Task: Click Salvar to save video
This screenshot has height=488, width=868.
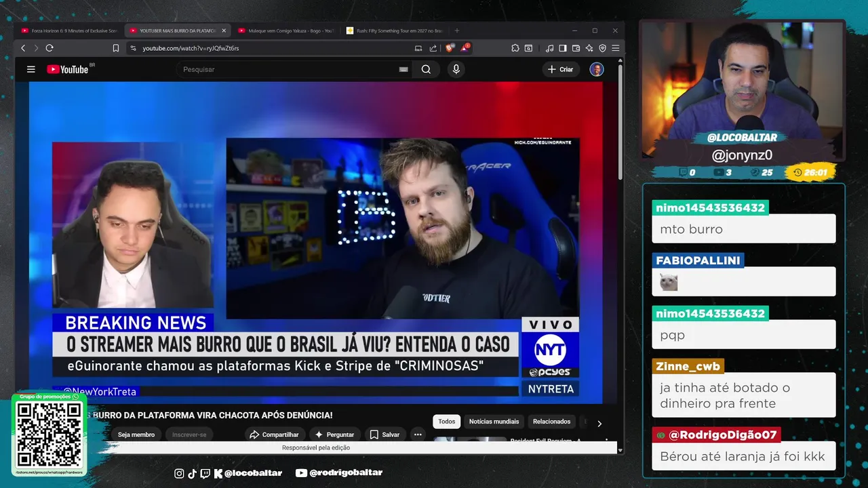Action: coord(384,434)
